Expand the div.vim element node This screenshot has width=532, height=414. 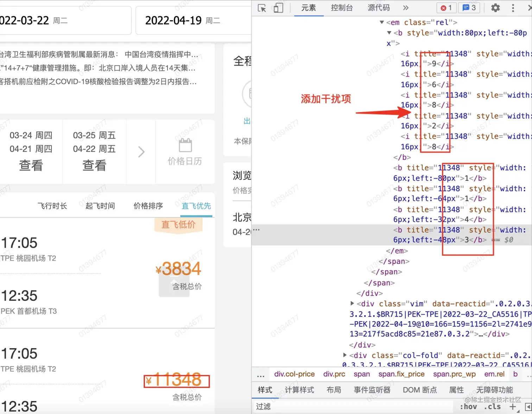pos(352,304)
